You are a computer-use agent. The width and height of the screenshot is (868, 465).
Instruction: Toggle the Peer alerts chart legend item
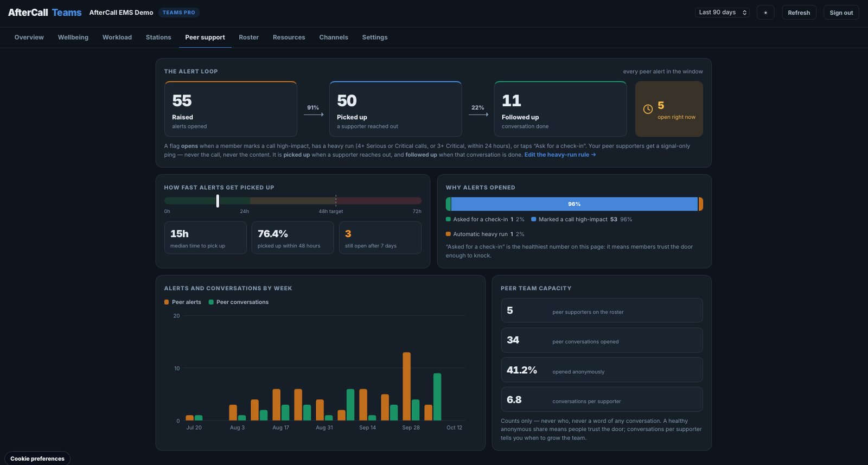tap(183, 302)
